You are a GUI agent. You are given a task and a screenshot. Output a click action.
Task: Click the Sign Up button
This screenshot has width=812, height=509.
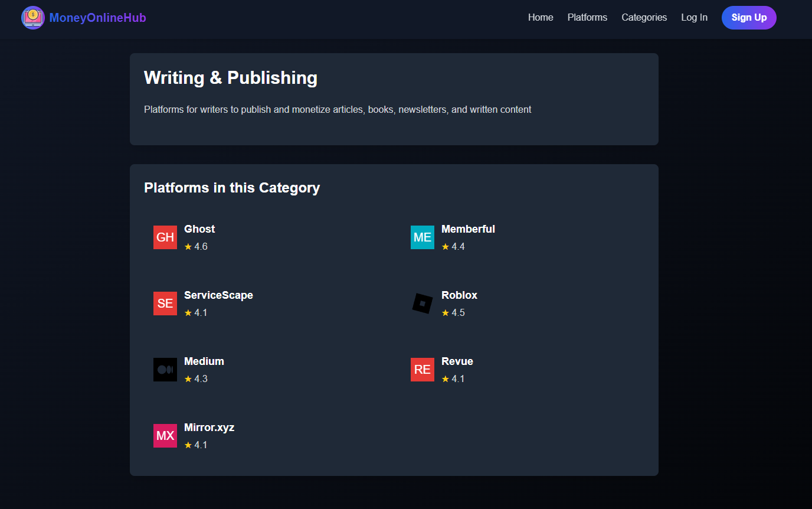tap(749, 18)
